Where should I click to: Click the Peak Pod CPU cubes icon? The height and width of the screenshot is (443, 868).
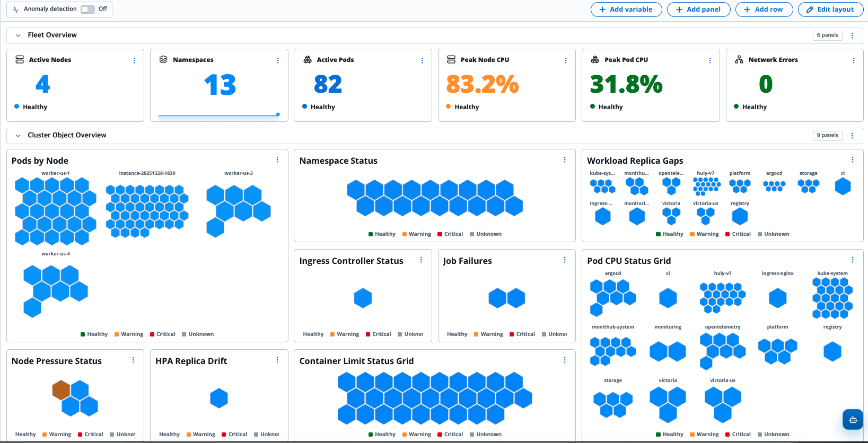point(595,59)
